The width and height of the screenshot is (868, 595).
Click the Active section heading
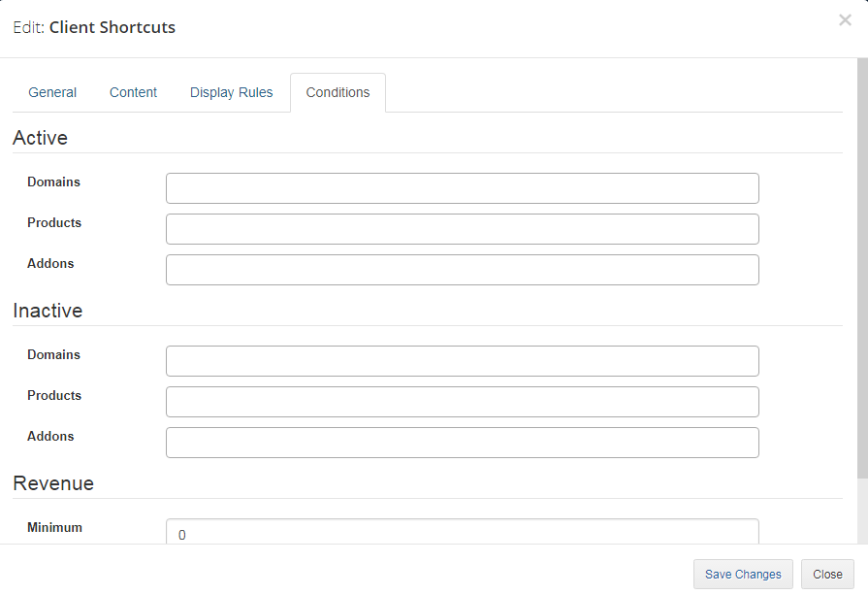point(40,138)
